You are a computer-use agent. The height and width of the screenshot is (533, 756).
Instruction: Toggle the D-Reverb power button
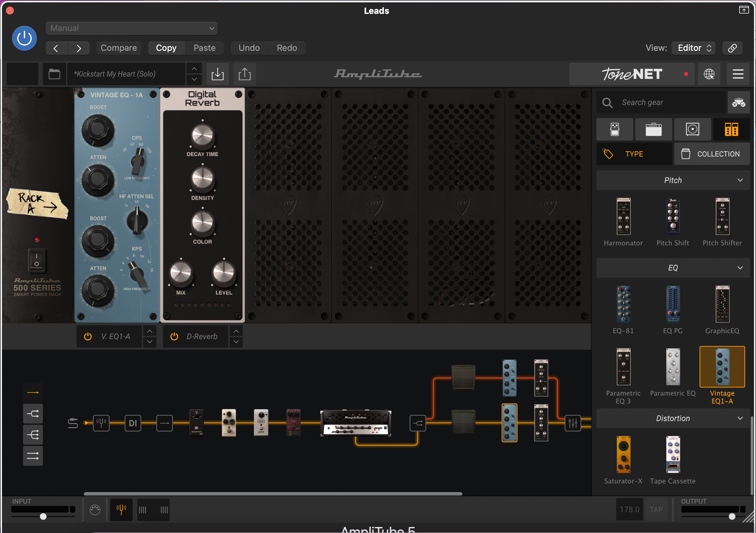pos(174,337)
